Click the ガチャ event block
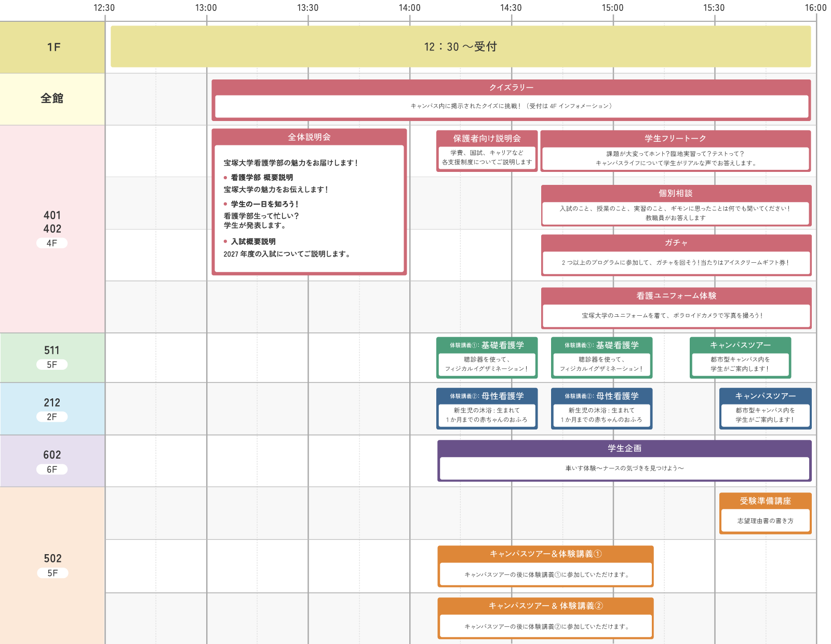The image size is (831, 644). (x=676, y=255)
